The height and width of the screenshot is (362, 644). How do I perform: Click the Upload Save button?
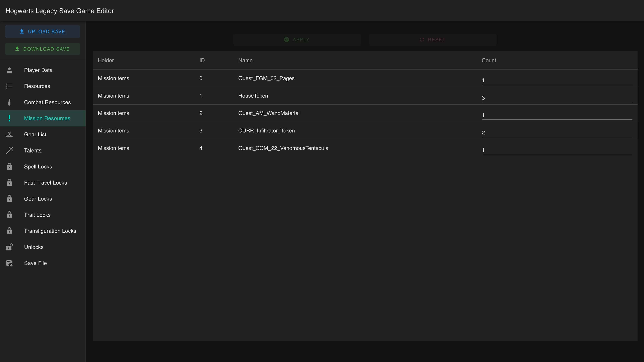coord(43,32)
